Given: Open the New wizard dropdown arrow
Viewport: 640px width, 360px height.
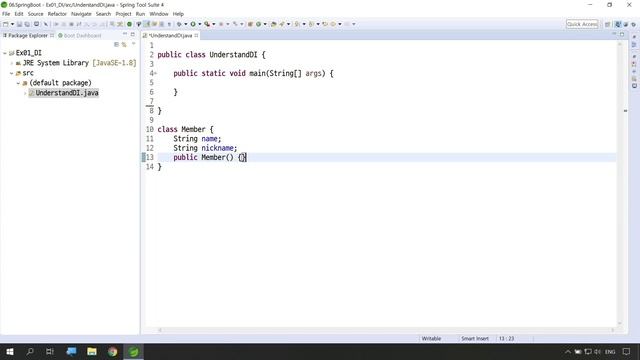Looking at the screenshot, I should coord(12,24).
